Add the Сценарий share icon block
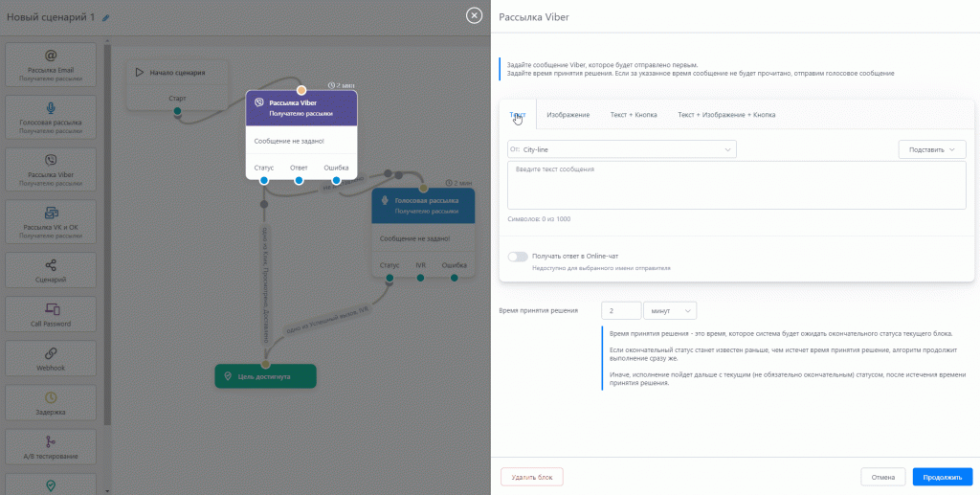Viewport: 980px width, 495px height. tap(51, 265)
